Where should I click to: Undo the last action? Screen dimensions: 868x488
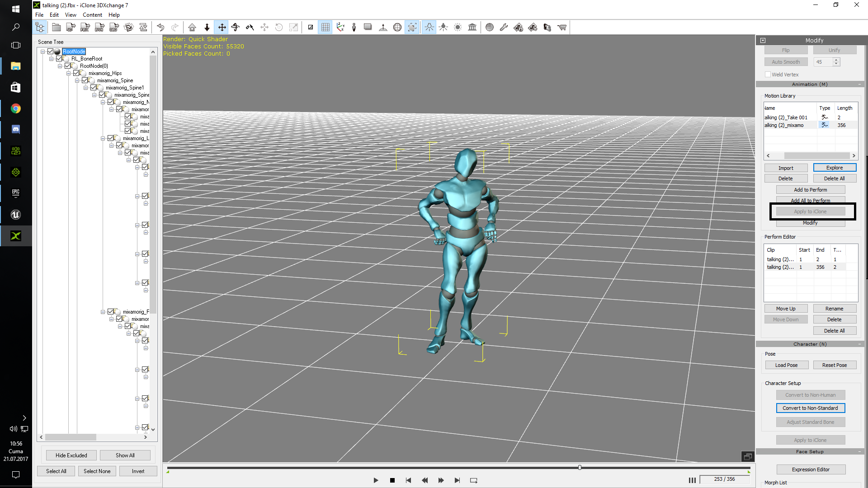click(x=160, y=28)
